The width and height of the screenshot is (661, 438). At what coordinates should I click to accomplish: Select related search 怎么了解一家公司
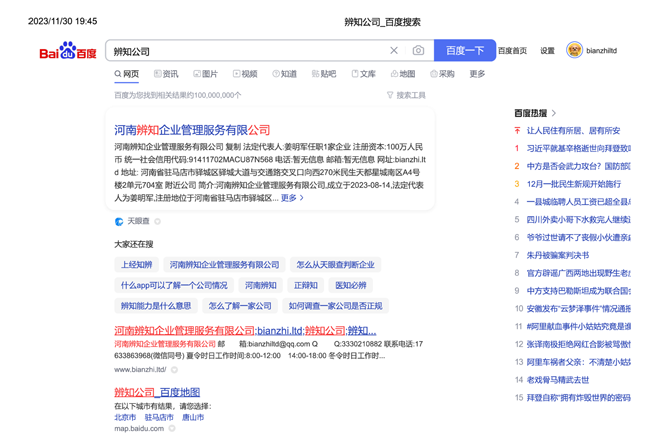(x=240, y=306)
